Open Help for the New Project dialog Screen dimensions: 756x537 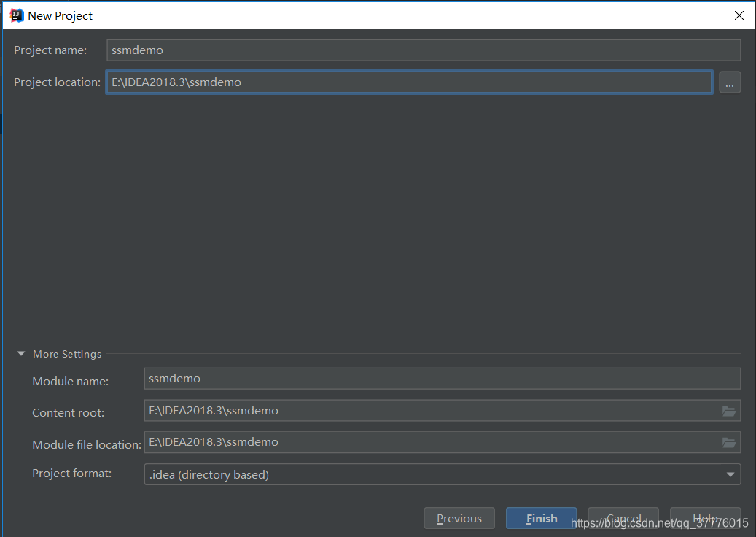click(x=706, y=518)
